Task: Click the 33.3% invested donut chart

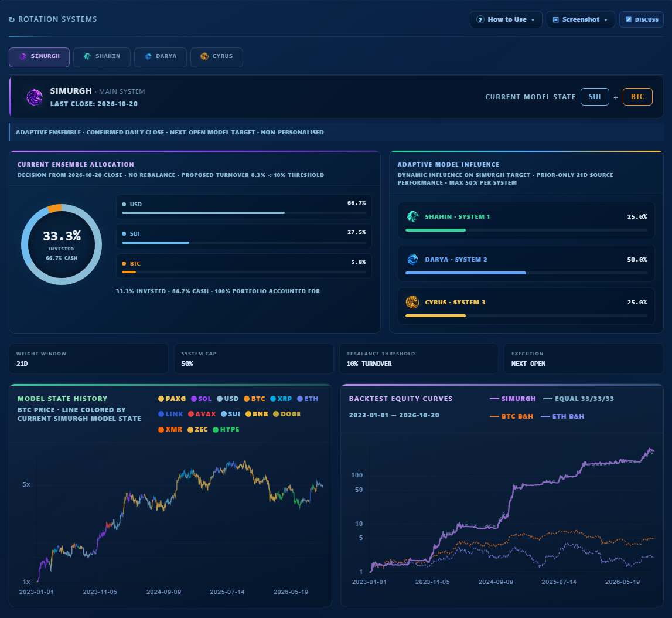Action: coord(62,245)
